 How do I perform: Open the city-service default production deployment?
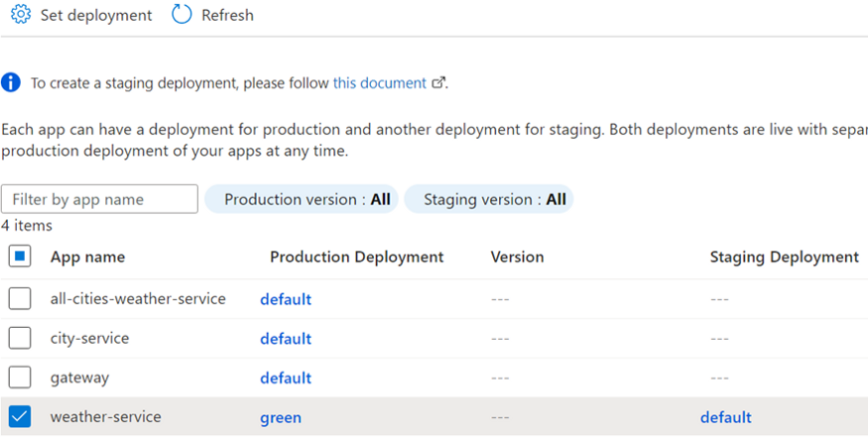click(x=286, y=339)
